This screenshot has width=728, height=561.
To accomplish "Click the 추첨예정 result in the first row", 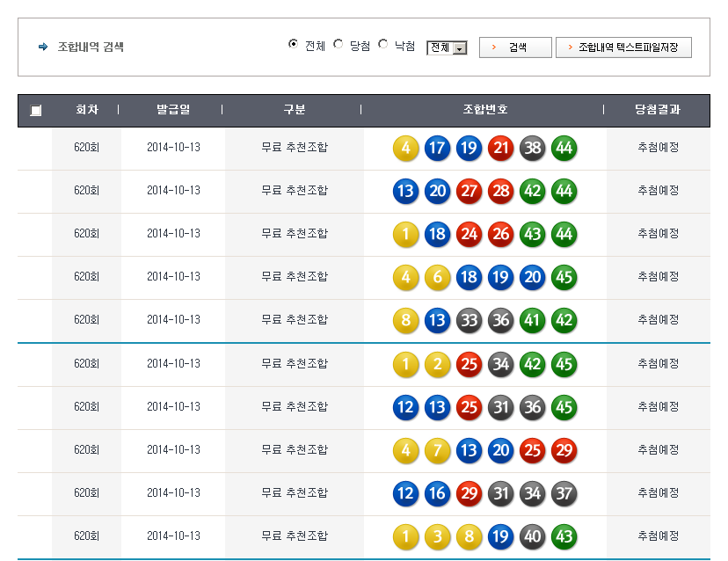I will click(x=658, y=148).
